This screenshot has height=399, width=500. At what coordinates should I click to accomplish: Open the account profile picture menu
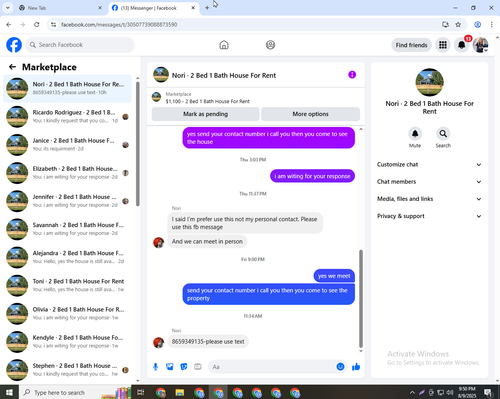tap(480, 45)
